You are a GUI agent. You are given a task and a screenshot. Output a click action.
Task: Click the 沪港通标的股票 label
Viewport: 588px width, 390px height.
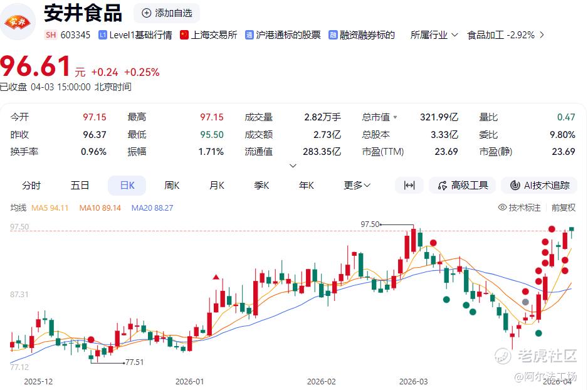(288, 35)
